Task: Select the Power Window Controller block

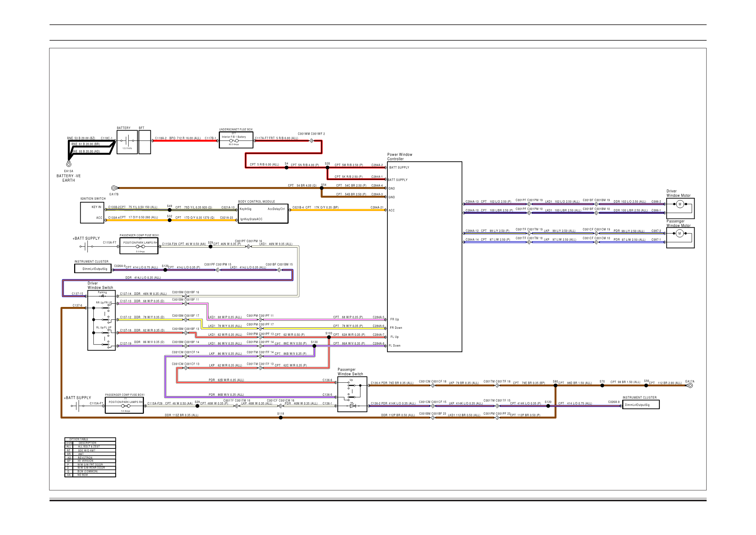Action: [425, 256]
